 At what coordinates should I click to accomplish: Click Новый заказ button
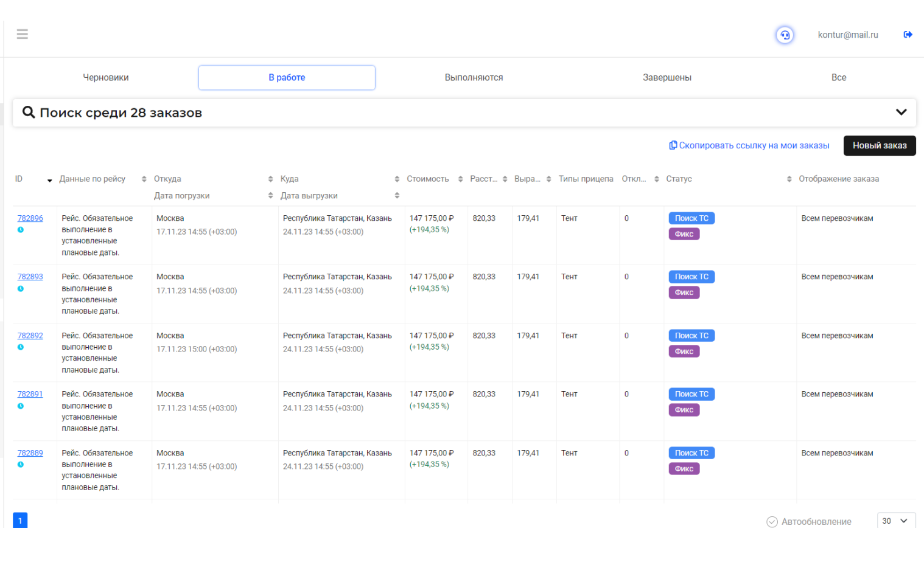tap(880, 145)
